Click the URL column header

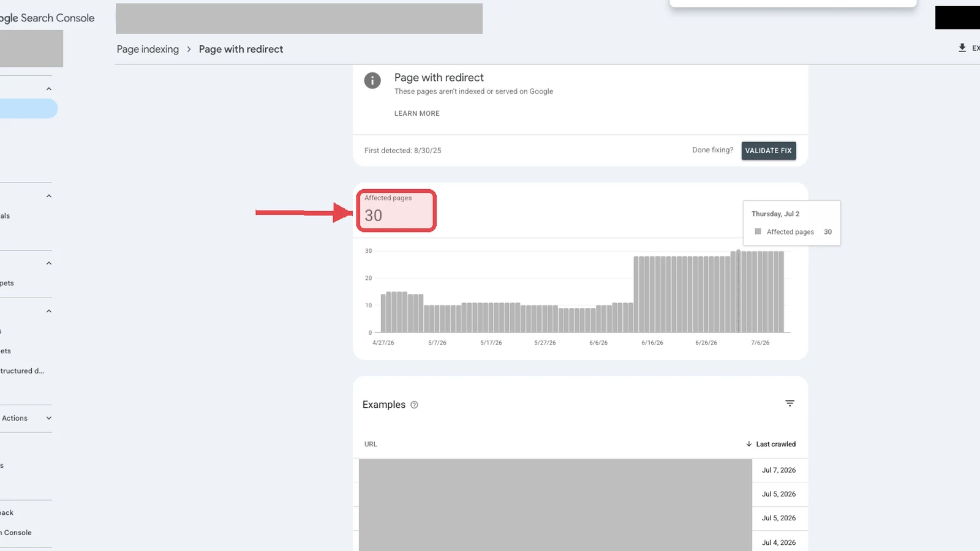[x=371, y=444]
